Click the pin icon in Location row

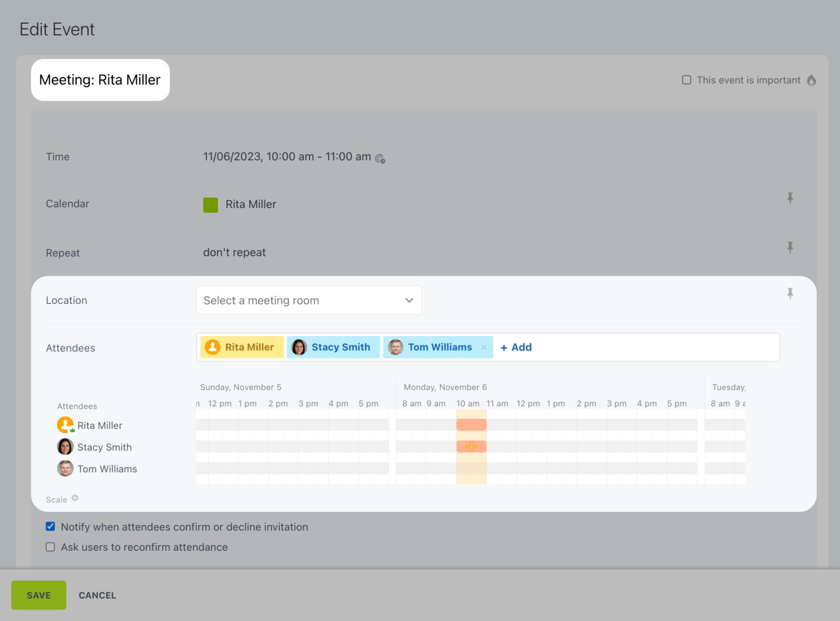point(790,294)
